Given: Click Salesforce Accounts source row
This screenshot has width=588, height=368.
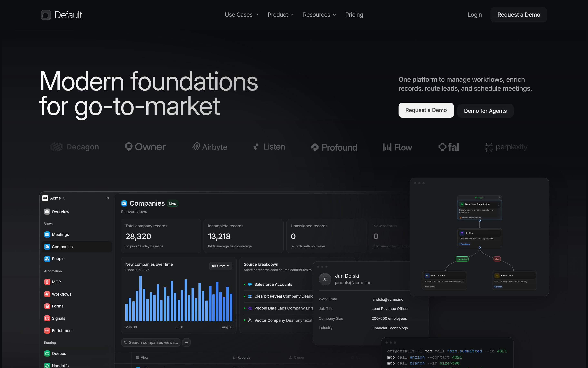Looking at the screenshot, I should 278,284.
